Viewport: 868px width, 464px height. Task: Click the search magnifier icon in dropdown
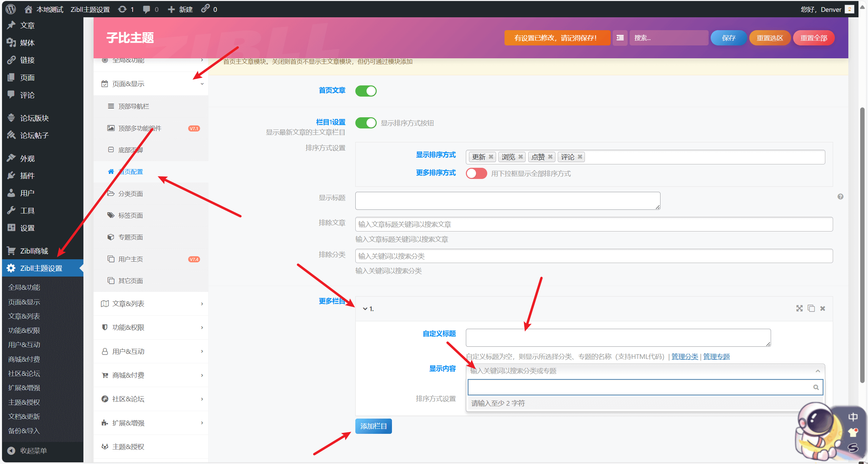(816, 387)
